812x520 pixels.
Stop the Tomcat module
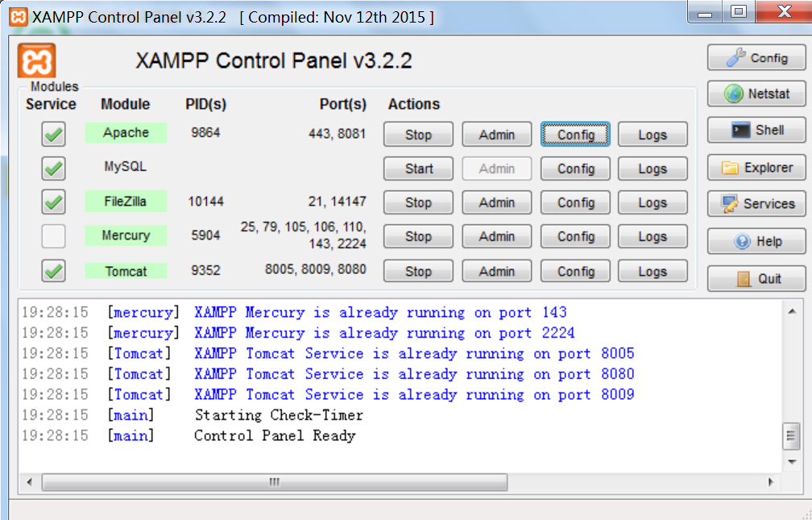(418, 271)
